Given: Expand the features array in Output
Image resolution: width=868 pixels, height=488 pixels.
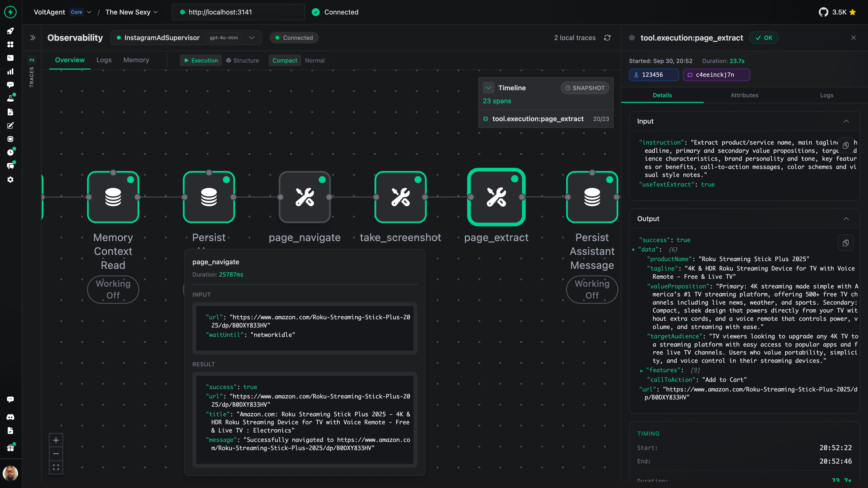Looking at the screenshot, I should [642, 370].
